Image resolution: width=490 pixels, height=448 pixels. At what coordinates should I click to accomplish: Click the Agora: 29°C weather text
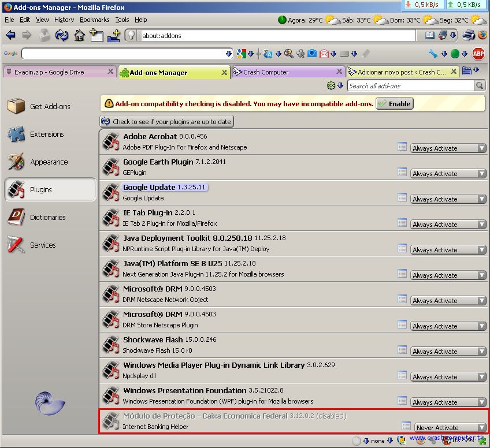pyautogui.click(x=305, y=20)
